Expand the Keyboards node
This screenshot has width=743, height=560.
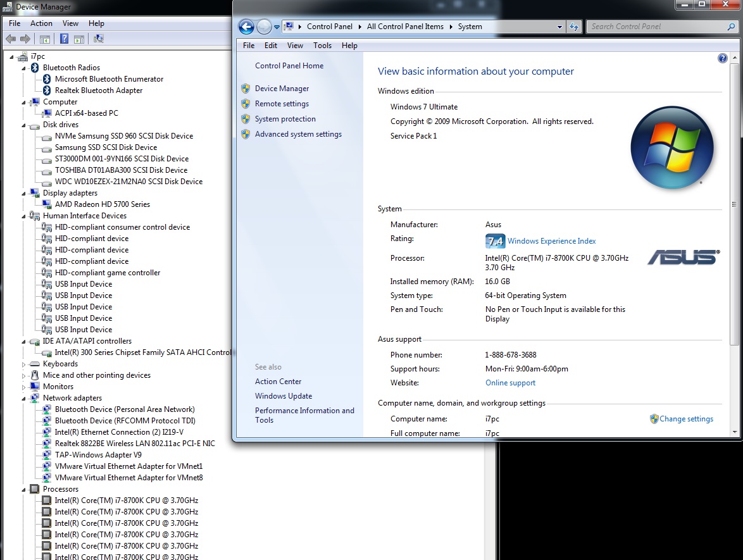pos(23,364)
